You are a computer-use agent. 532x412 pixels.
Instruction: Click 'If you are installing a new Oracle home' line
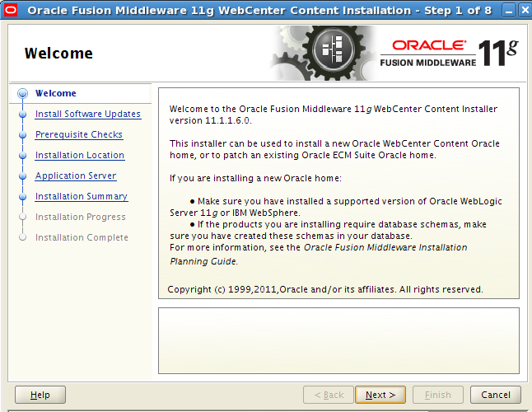click(255, 178)
